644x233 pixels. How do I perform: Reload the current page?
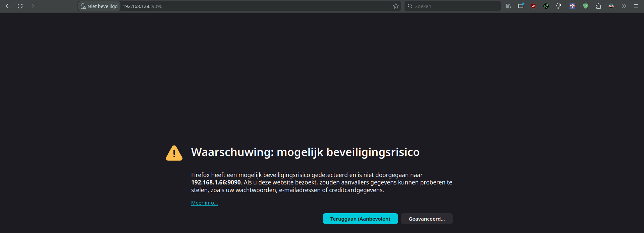pos(20,6)
